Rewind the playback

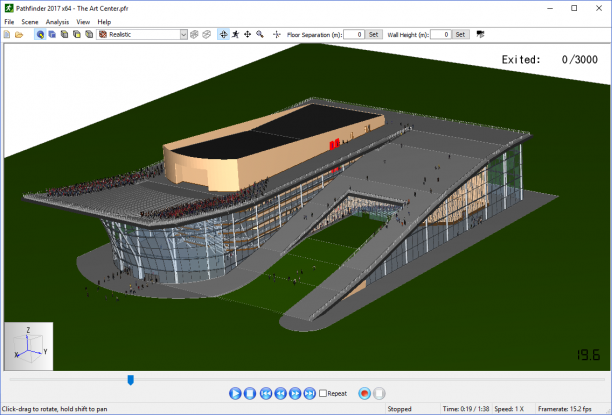coord(281,393)
